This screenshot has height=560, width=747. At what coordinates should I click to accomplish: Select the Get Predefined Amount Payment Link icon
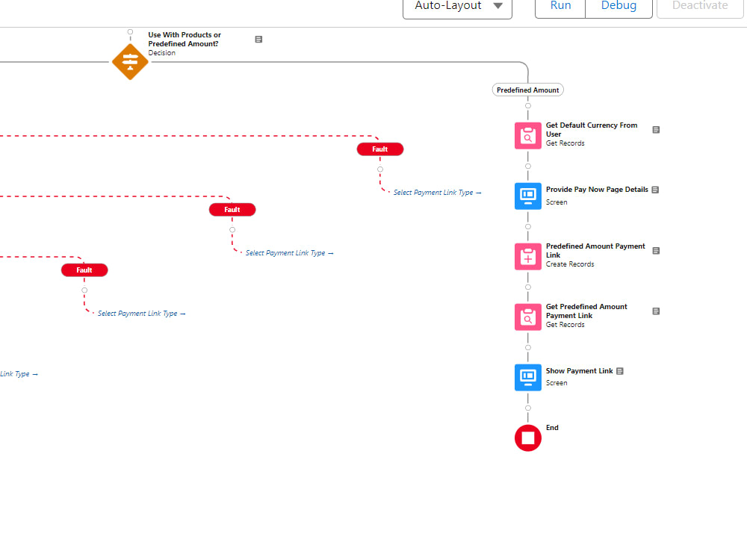click(x=528, y=317)
